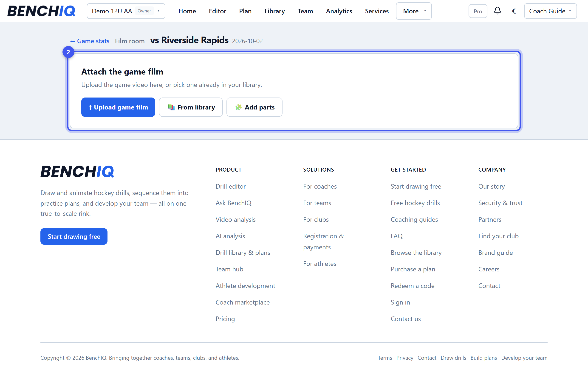Open the Plan nav item
The image size is (588, 368).
click(x=245, y=11)
